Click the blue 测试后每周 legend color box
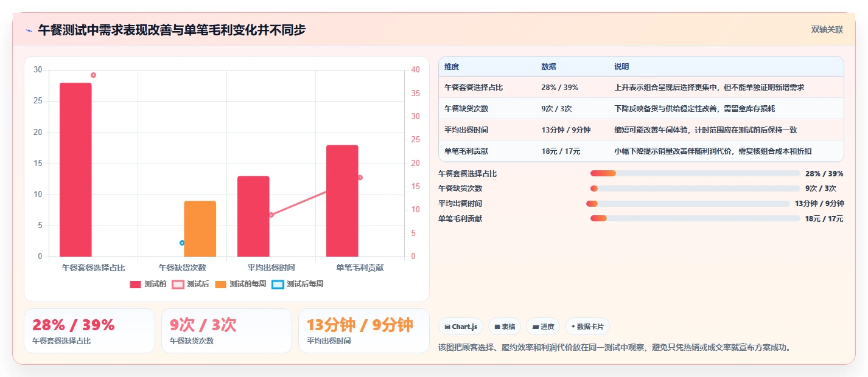The height and width of the screenshot is (377, 868). tap(278, 284)
